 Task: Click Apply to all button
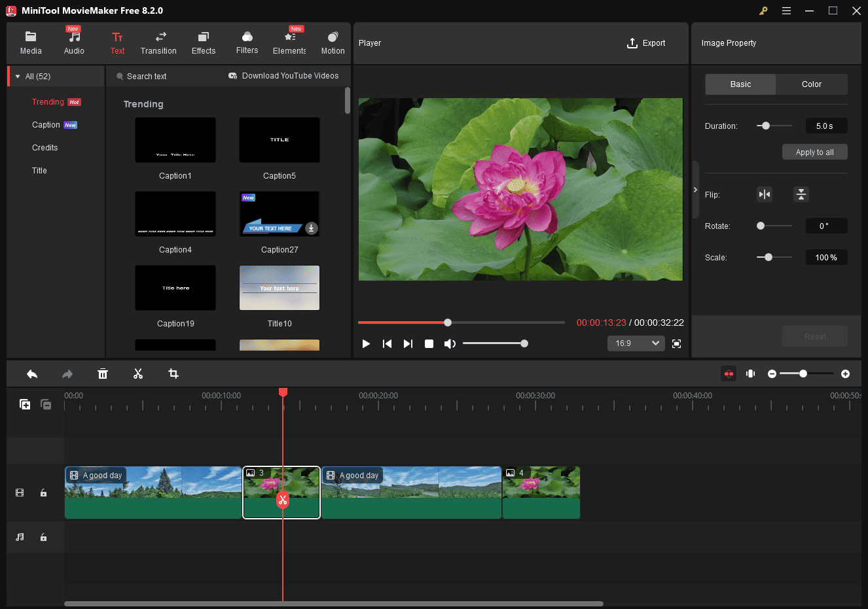(x=815, y=152)
